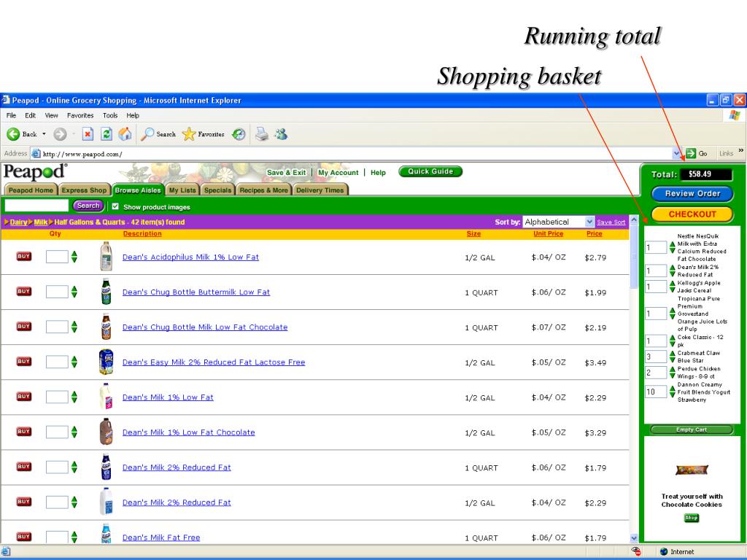This screenshot has width=747, height=560.
Task: Adjust basket quantity stepper for Coke Classic
Action: point(672,341)
